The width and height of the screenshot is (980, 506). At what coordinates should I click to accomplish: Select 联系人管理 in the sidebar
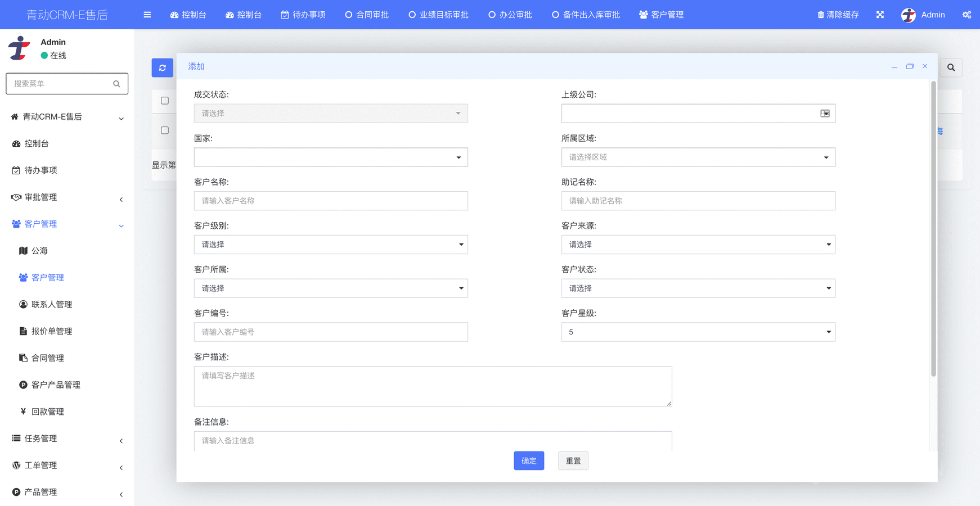coord(52,305)
